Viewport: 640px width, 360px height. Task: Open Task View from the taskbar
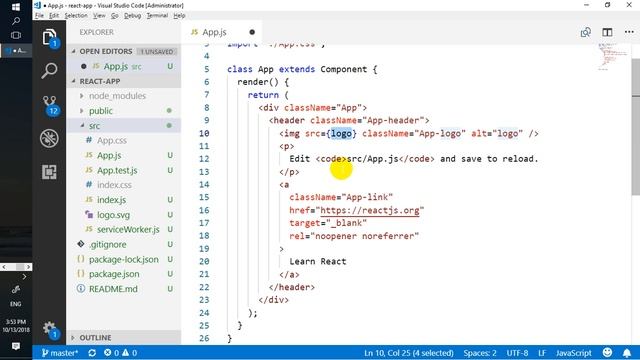[x=16, y=36]
